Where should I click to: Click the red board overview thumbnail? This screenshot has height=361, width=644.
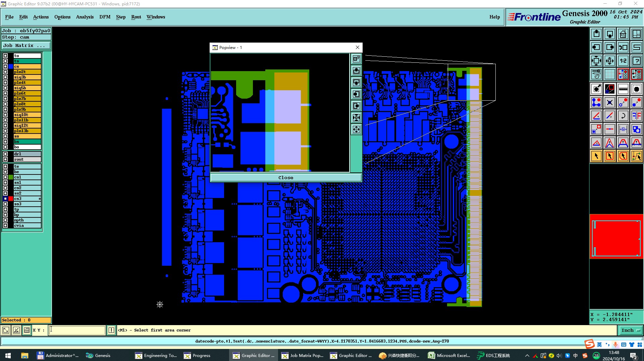(616, 237)
